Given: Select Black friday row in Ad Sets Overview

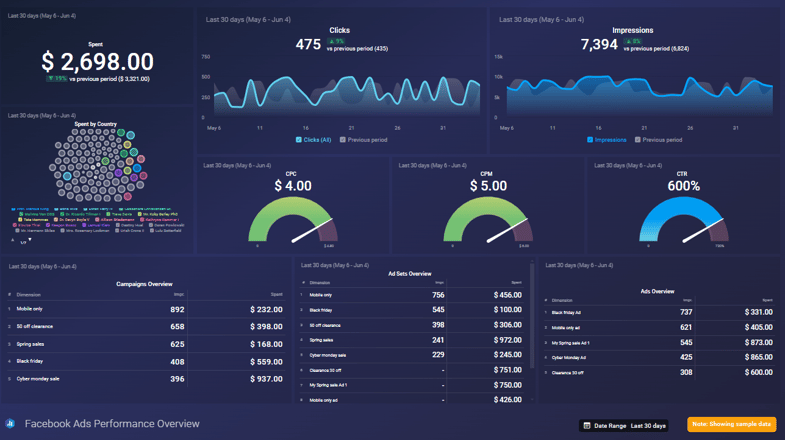Looking at the screenshot, I should point(410,310).
